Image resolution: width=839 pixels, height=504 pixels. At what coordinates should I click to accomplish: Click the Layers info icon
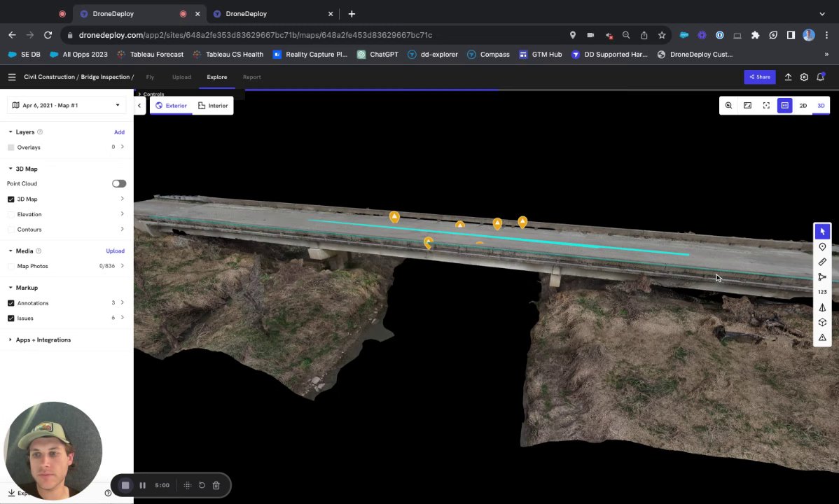(40, 132)
